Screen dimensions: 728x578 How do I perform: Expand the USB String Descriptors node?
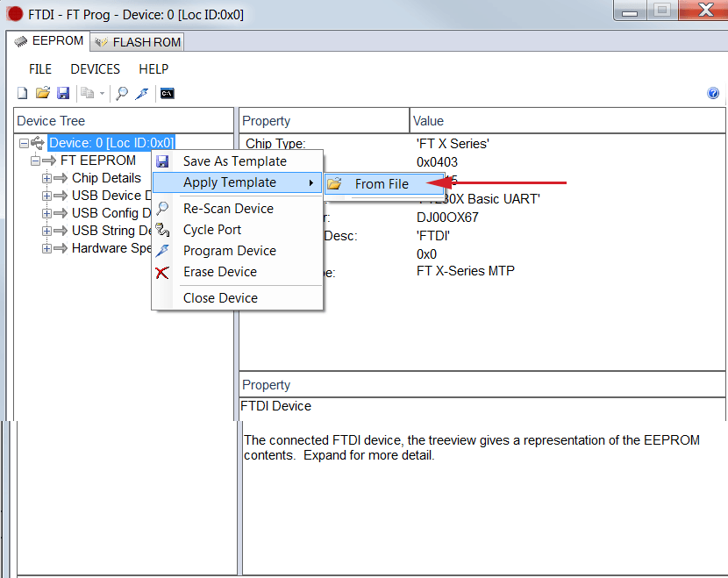click(x=46, y=231)
